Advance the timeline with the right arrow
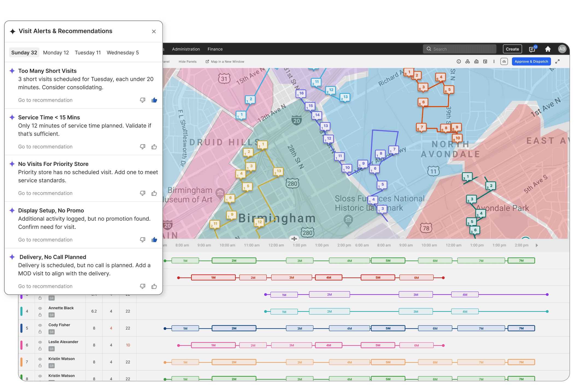The image size is (574, 392). 537,245
